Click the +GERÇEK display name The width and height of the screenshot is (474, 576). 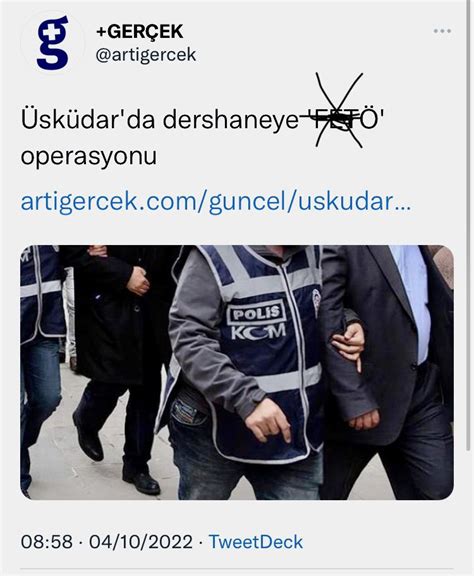coord(140,31)
